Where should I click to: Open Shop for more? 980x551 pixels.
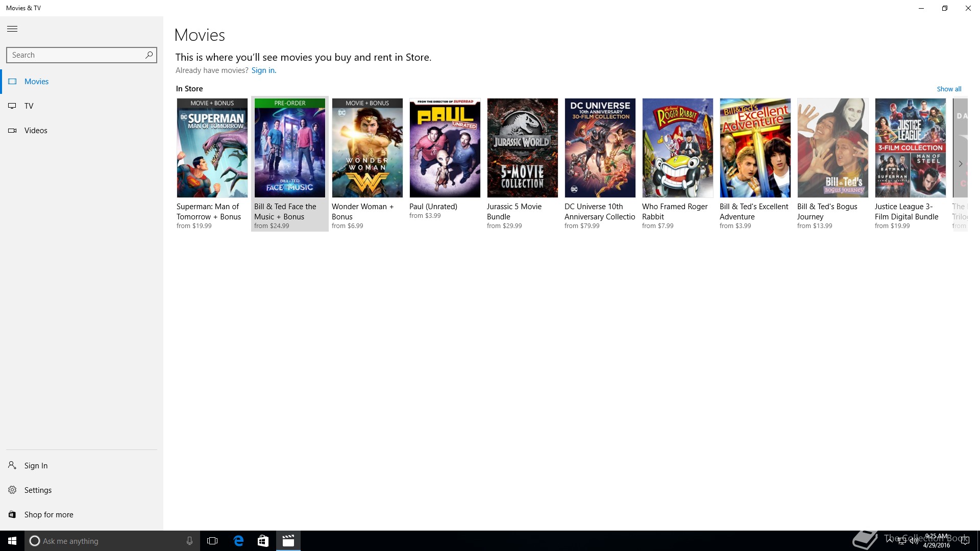[82, 515]
